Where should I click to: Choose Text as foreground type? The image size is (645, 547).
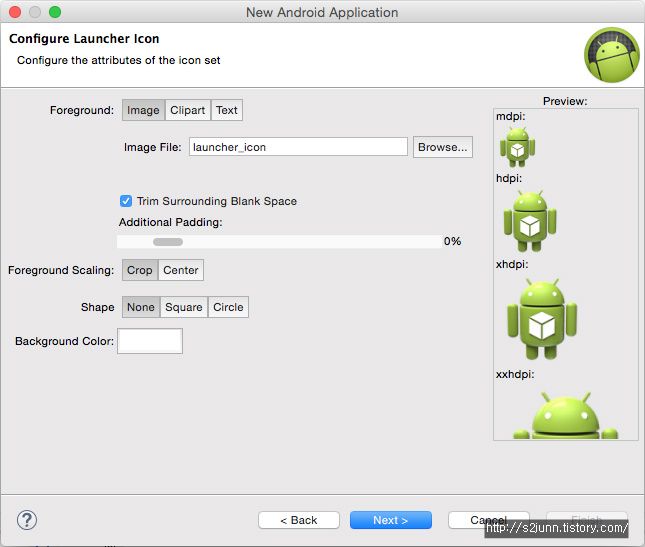tap(227, 110)
